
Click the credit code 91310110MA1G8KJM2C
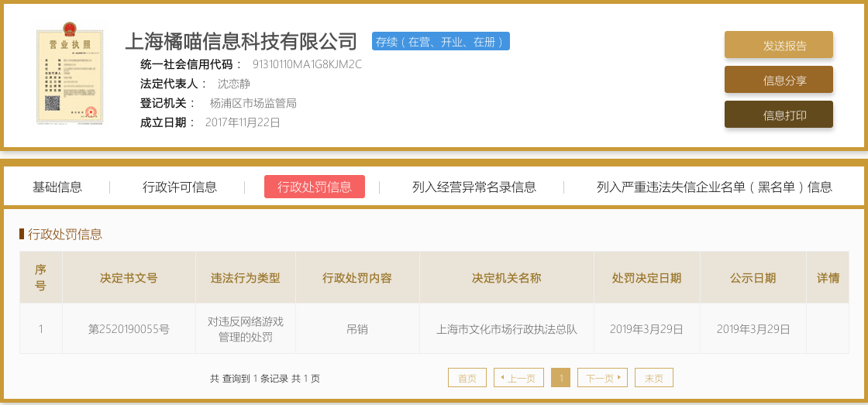307,64
